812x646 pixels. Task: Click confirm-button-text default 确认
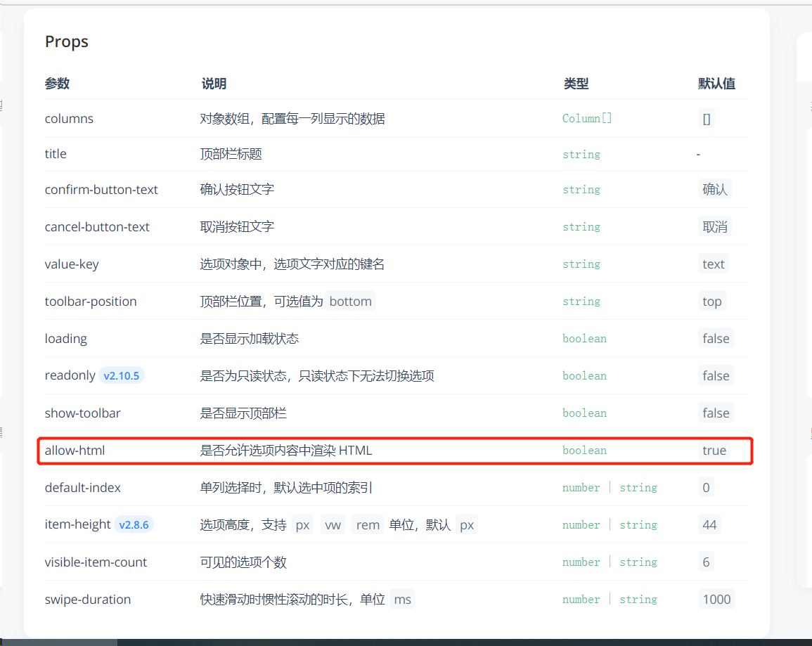point(715,190)
